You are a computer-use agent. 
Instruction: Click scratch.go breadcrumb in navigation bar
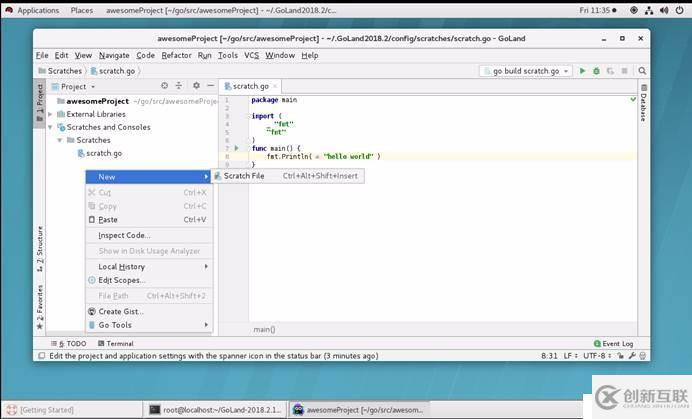click(x=113, y=71)
